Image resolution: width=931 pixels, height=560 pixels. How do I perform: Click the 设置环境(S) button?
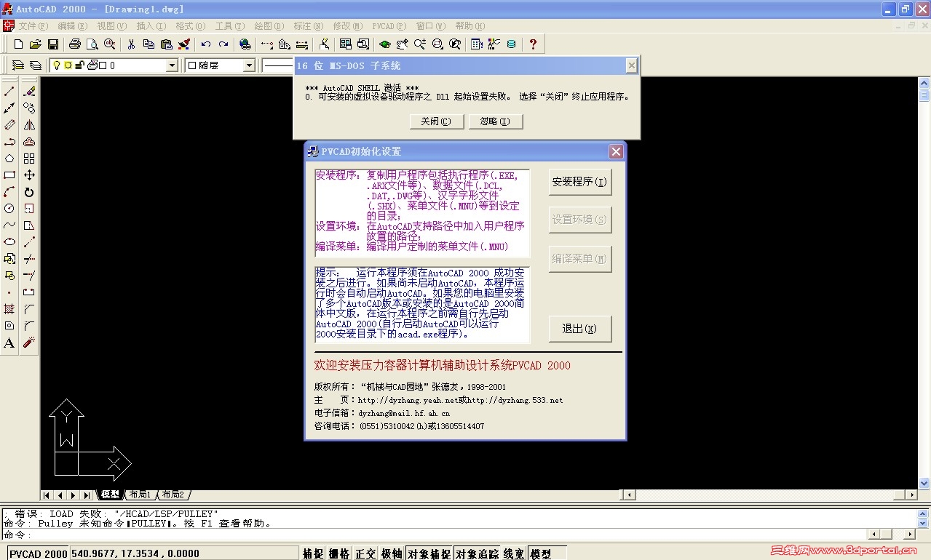point(579,220)
